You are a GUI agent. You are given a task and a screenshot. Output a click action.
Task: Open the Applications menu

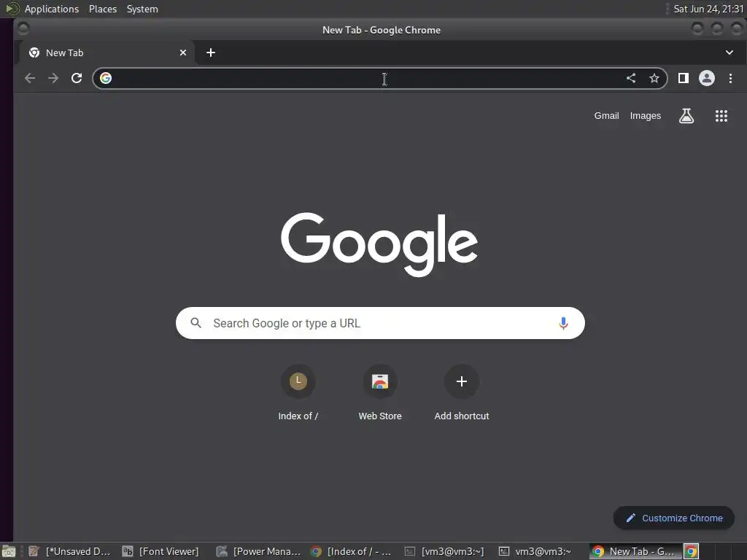pyautogui.click(x=52, y=9)
